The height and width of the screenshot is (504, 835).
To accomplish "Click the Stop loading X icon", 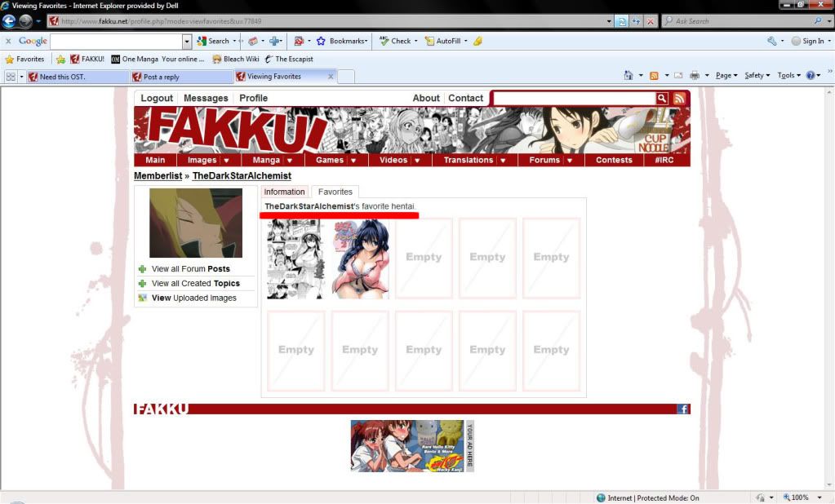I will coord(650,21).
